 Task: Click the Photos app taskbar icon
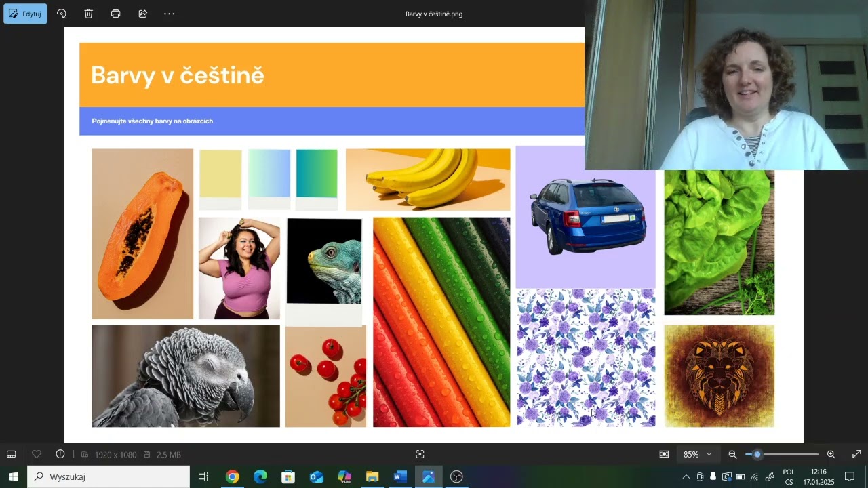428,476
